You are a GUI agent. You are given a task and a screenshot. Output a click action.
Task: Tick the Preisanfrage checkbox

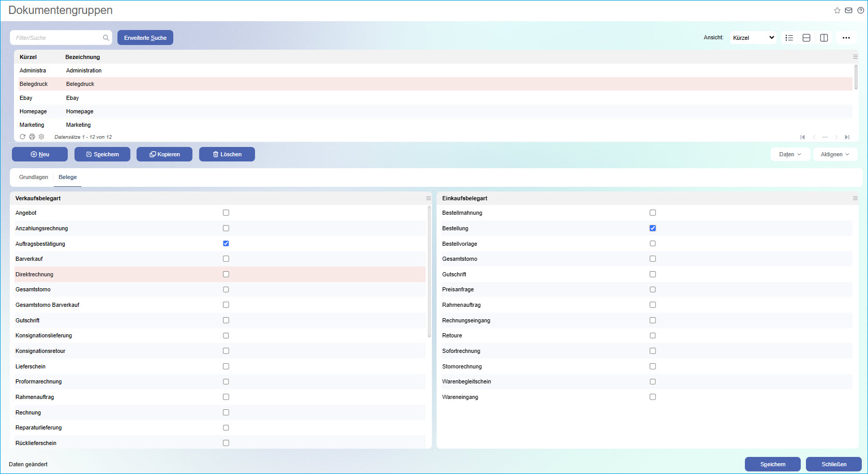653,290
